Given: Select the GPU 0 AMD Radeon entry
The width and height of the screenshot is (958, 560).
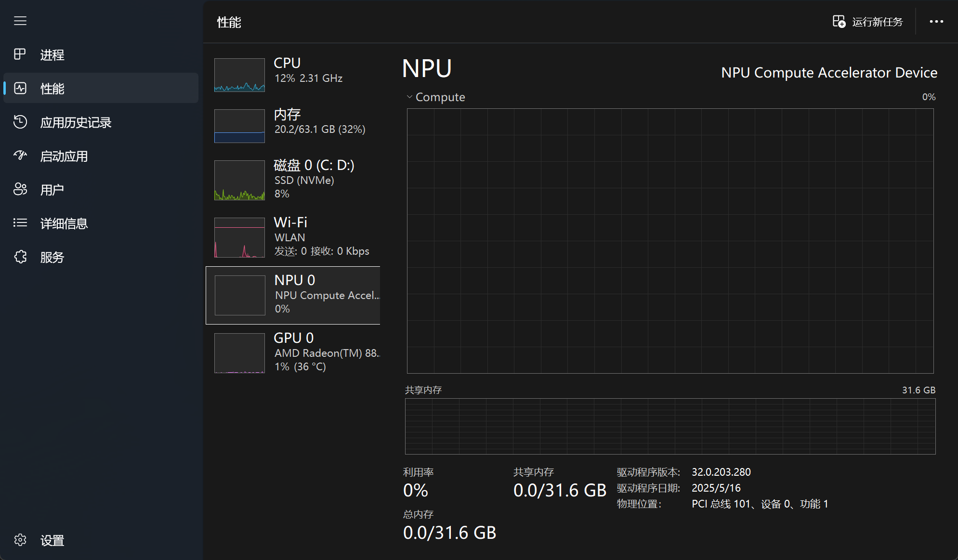Looking at the screenshot, I should 293,353.
